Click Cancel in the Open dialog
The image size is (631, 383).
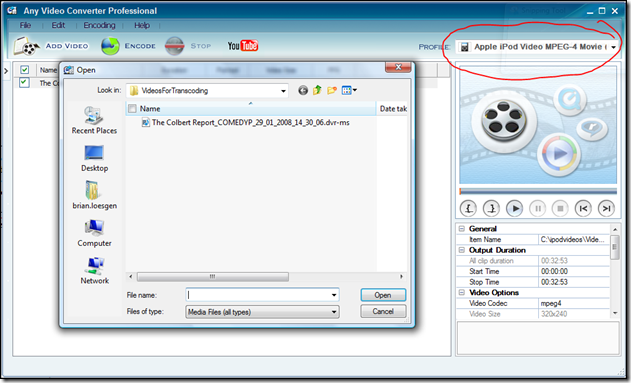(x=383, y=311)
